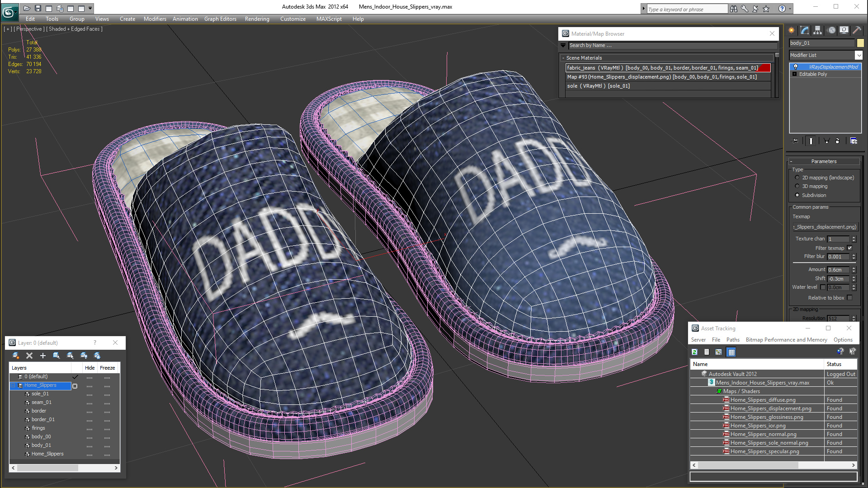Click Configure Modifier Sets icon

(x=854, y=141)
